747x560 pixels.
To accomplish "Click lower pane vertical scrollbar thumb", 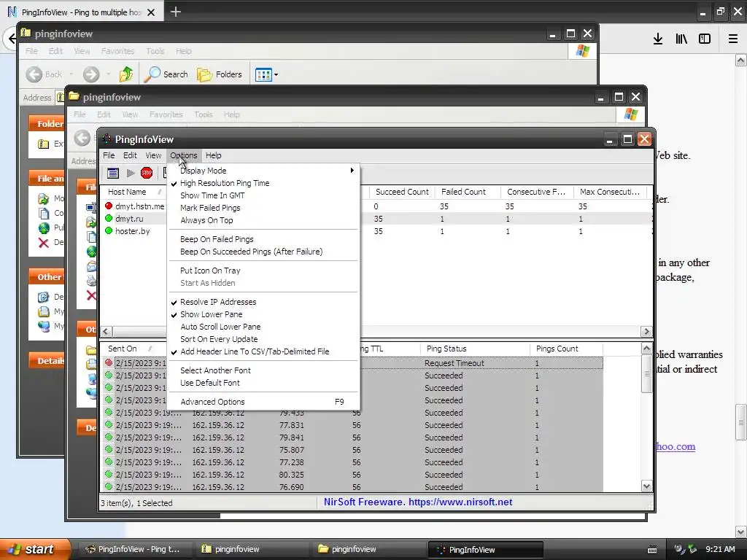I will click(x=646, y=374).
